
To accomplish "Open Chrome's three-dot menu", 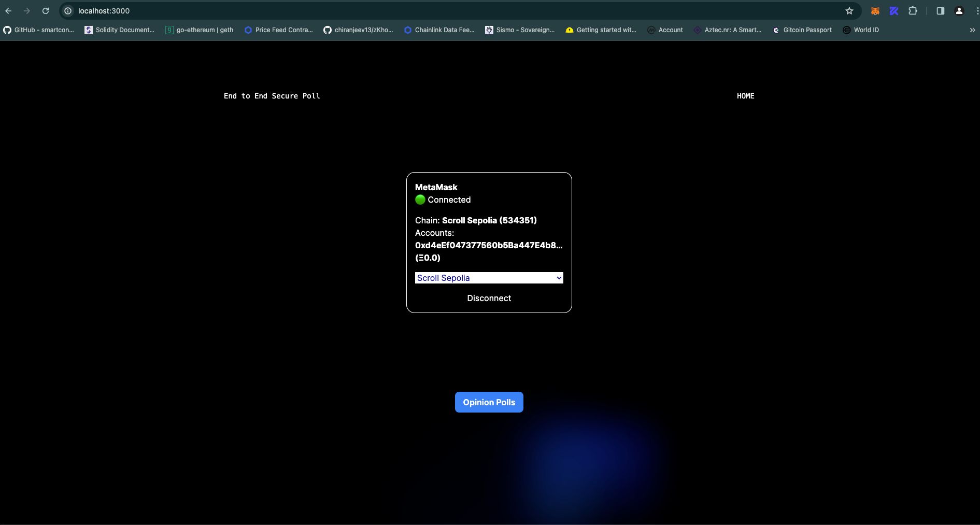I will [x=976, y=10].
